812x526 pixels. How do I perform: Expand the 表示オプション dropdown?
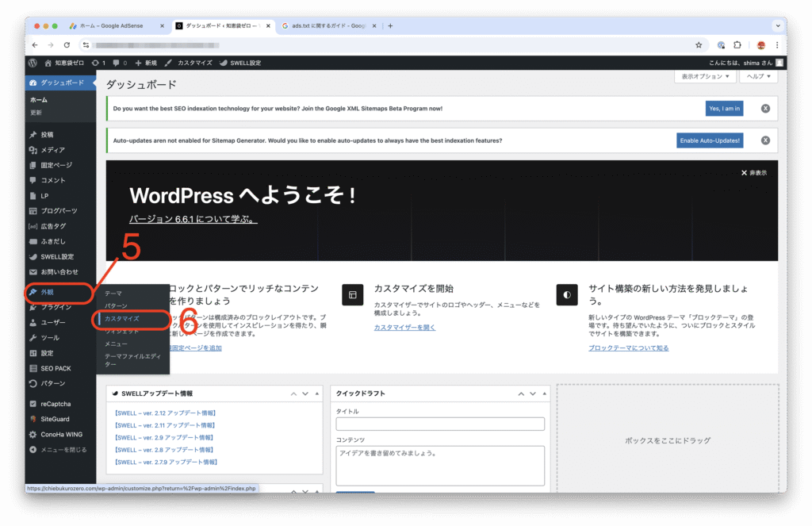click(x=705, y=76)
